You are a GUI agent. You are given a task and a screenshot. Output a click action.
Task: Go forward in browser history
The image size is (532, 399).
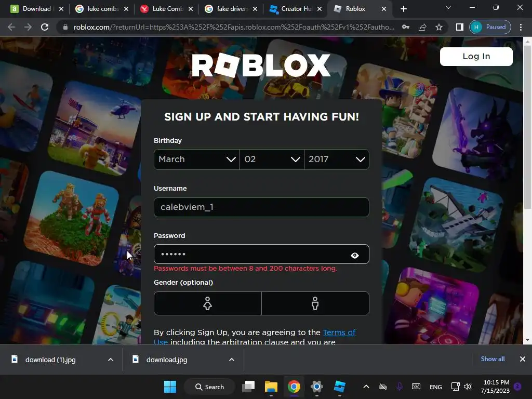pos(28,27)
